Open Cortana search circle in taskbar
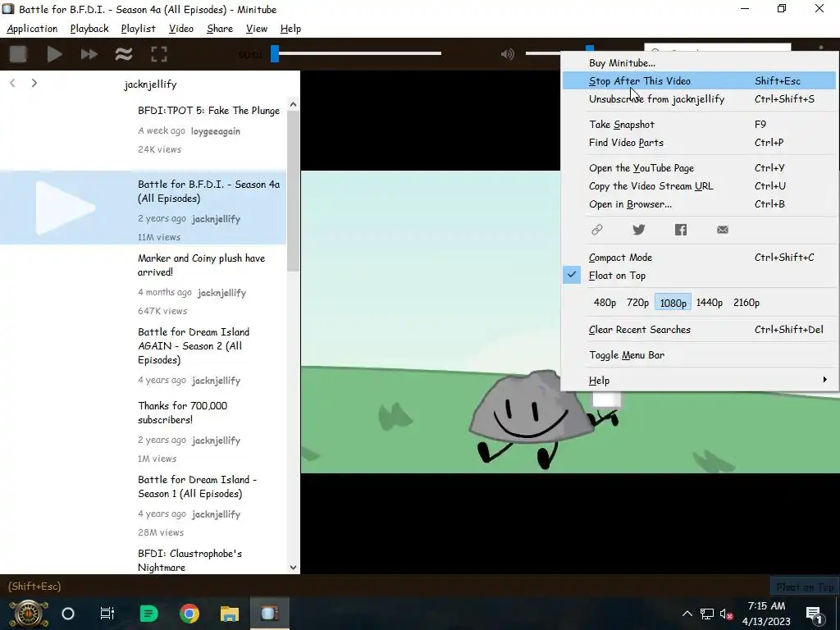Image resolution: width=840 pixels, height=630 pixels. [x=68, y=614]
